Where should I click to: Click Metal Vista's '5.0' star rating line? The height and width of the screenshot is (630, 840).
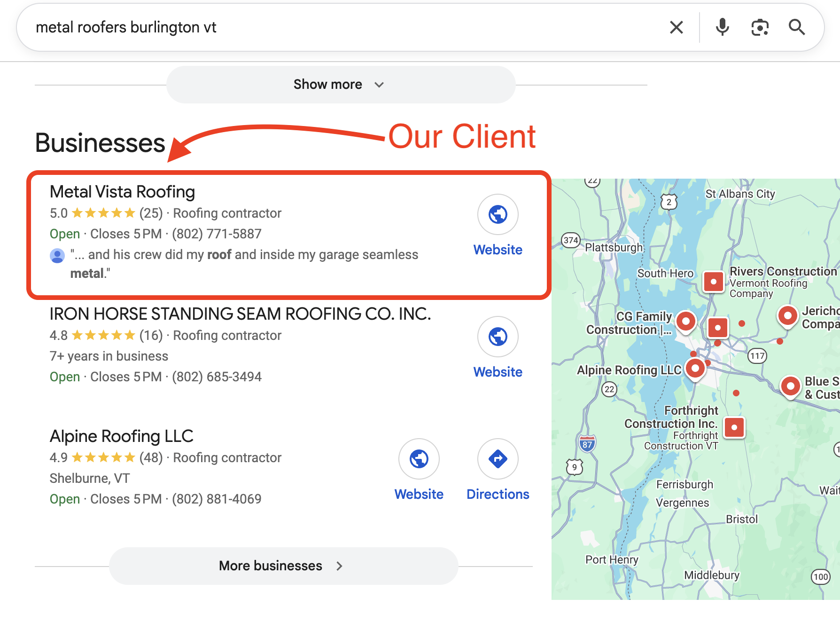click(165, 213)
